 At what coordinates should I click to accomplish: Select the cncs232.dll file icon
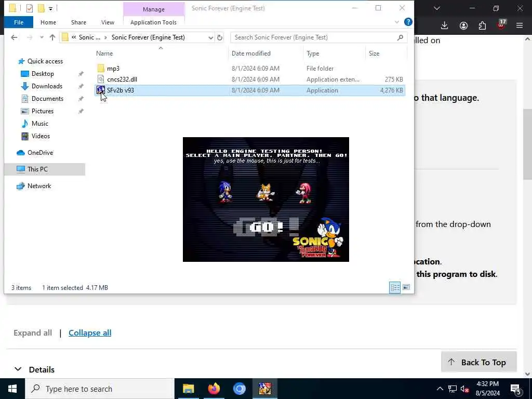101,79
